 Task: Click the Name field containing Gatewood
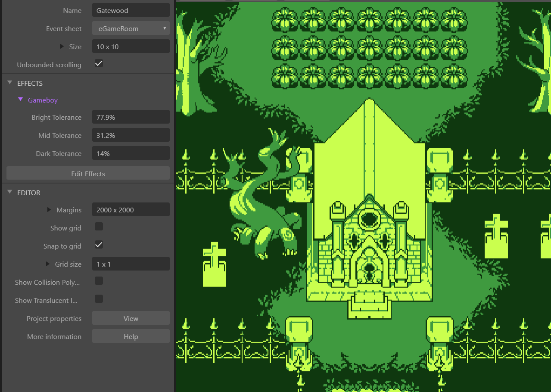131,10
